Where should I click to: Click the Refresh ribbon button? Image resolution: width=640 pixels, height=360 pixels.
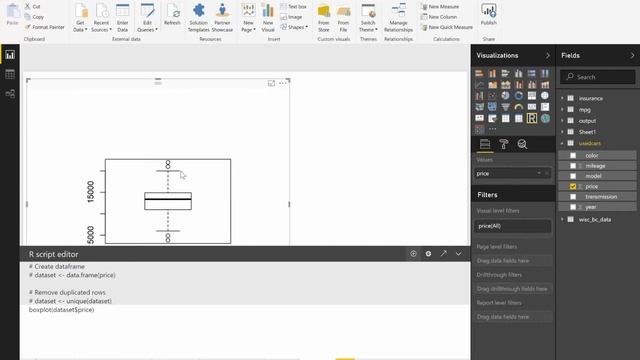173,15
